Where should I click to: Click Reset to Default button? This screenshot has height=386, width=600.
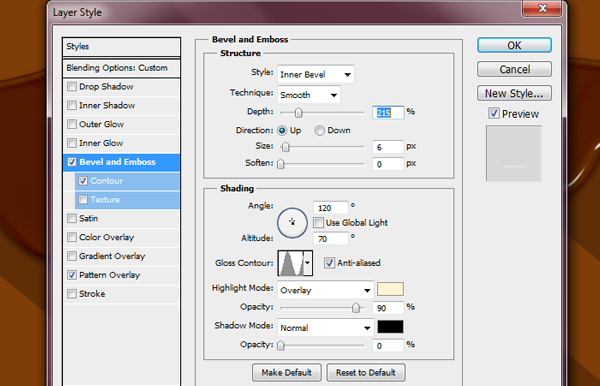366,373
